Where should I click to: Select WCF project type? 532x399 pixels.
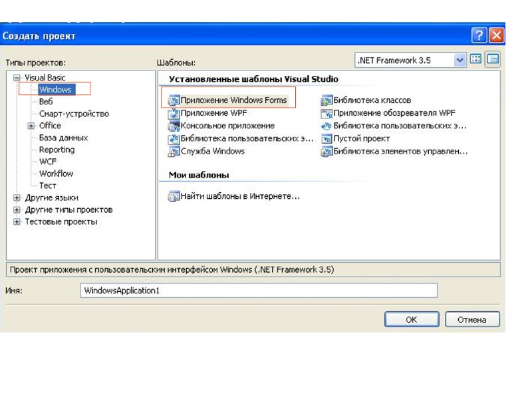(48, 162)
